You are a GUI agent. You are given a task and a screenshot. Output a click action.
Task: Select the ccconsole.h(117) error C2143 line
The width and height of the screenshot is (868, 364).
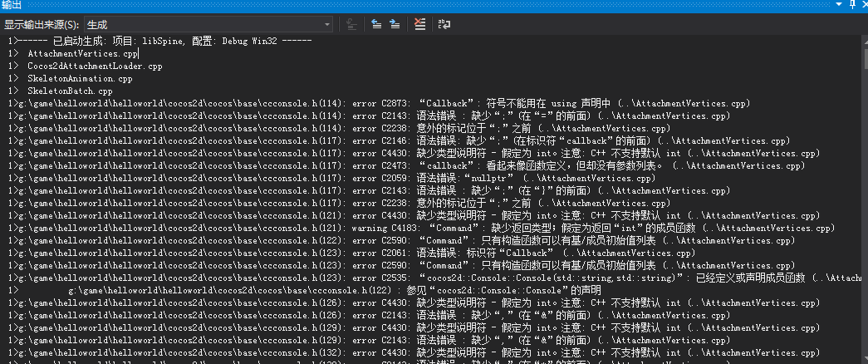(x=370, y=190)
